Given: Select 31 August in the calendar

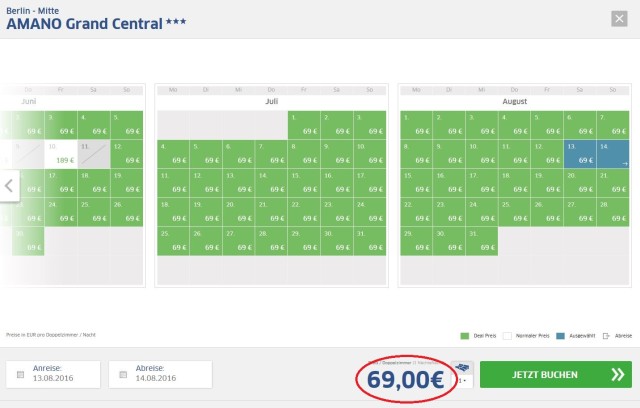Looking at the screenshot, I should point(482,242).
